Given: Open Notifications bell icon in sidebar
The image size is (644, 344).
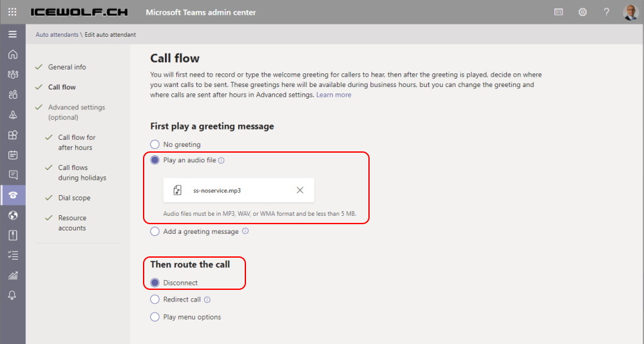Looking at the screenshot, I should (x=13, y=296).
